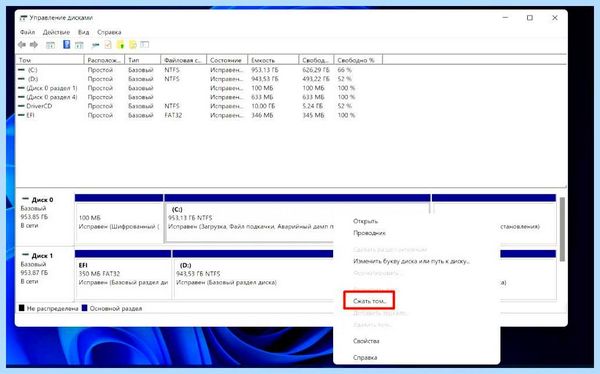Click the disk pane vertical scrollbar
Image resolution: width=600 pixels, height=374 pixels.
562,230
